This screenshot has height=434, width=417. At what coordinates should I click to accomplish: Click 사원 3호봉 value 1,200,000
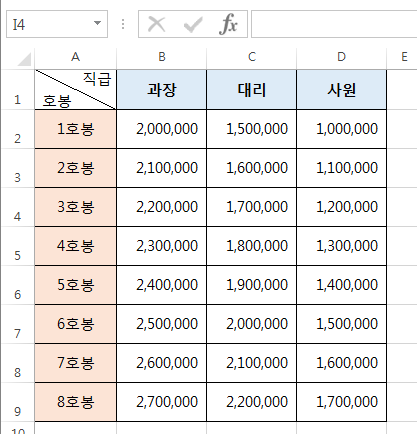click(342, 207)
